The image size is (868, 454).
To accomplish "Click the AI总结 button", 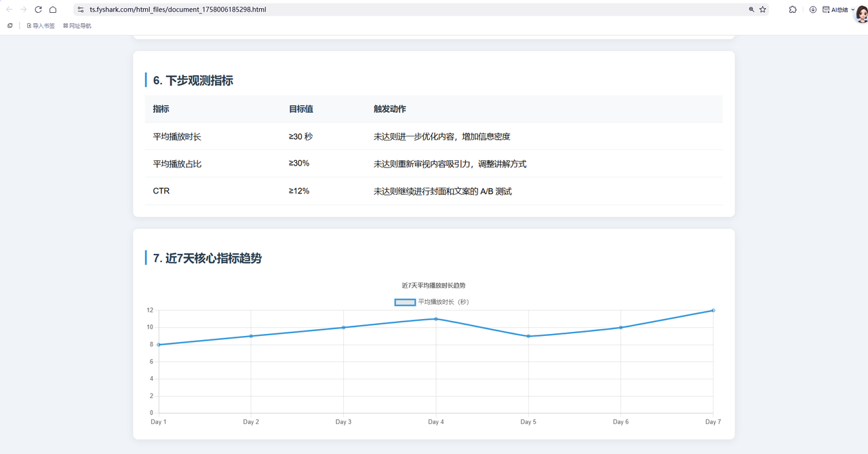I will pos(835,10).
